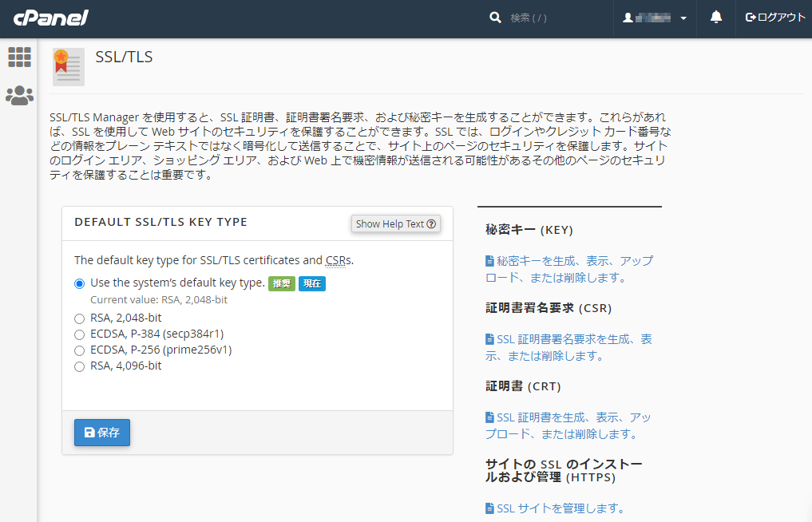The height and width of the screenshot is (522, 812).
Task: Click the 証明書 (CRT) heading
Action: 523,386
